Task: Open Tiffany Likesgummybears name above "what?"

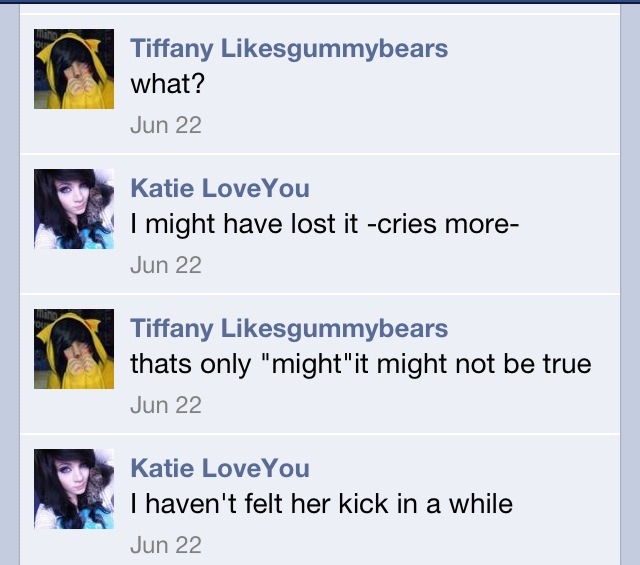Action: (x=289, y=48)
